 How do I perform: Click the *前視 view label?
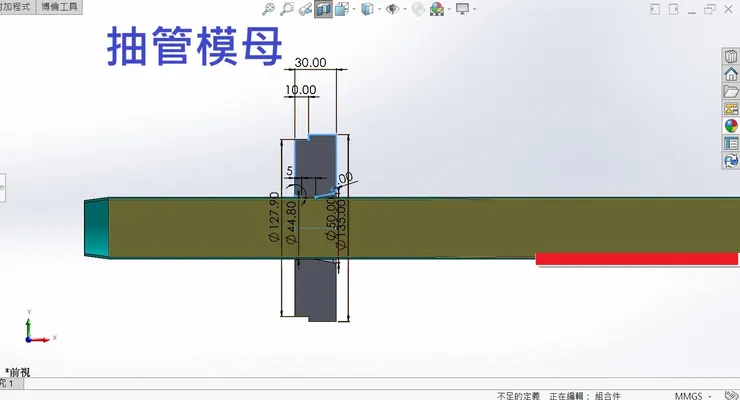(17, 372)
